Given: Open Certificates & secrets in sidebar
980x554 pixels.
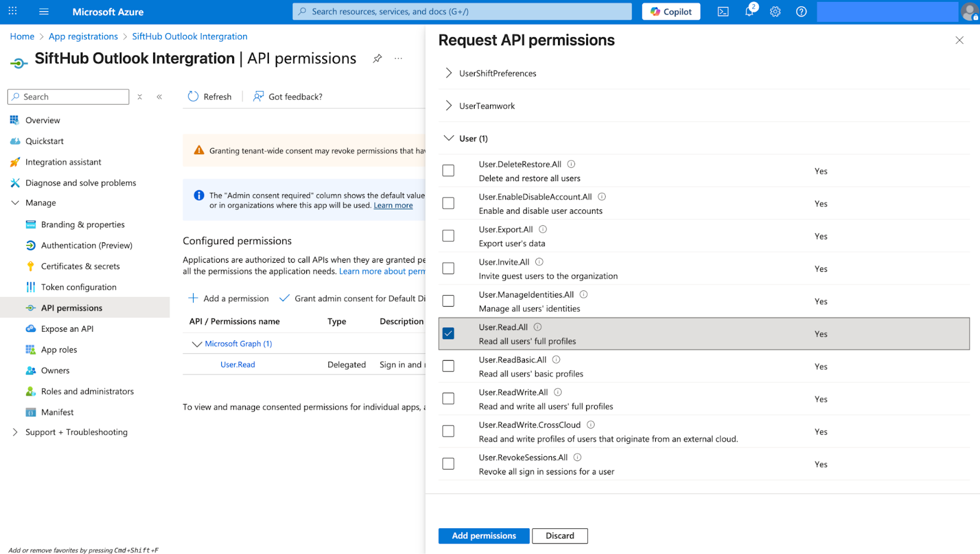Looking at the screenshot, I should 80,266.
